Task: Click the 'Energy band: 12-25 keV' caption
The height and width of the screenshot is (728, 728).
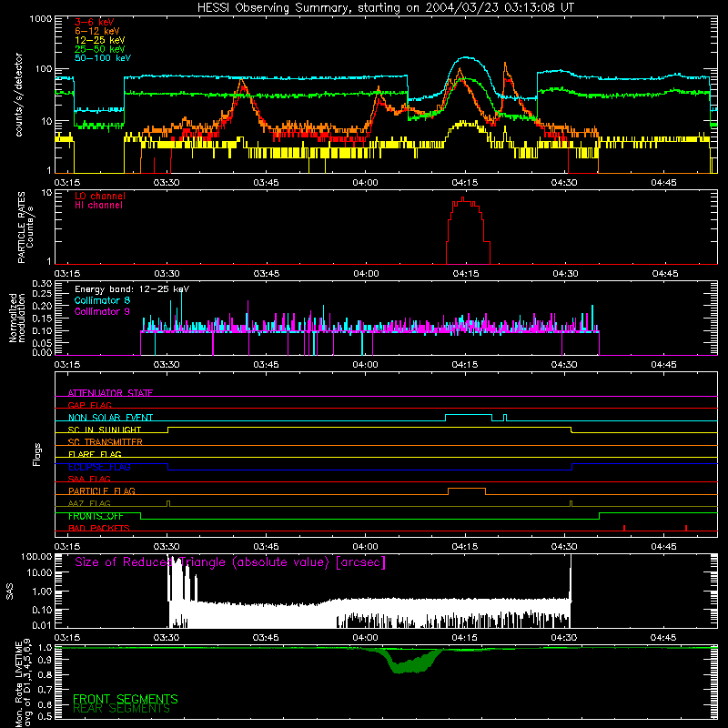Action: pos(132,289)
